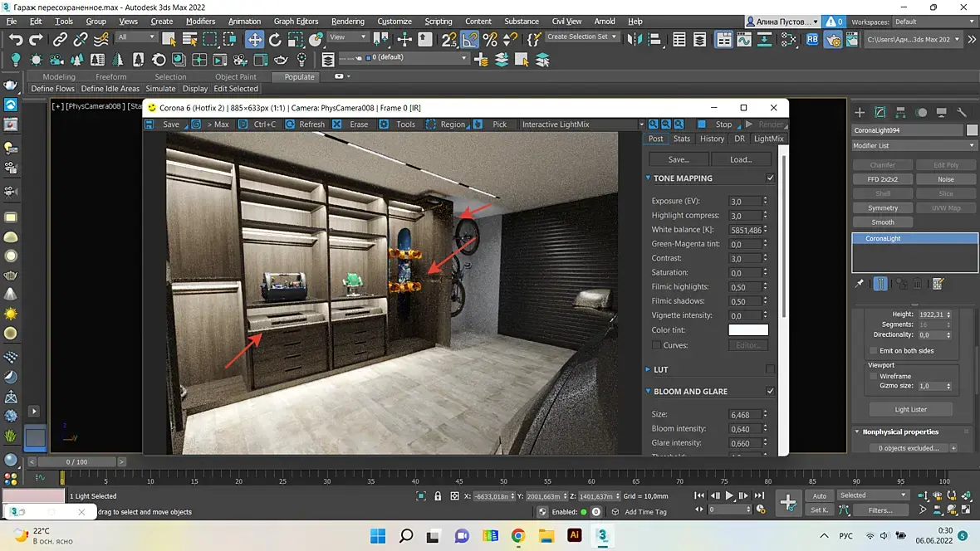
Task: Click the Undo arrow in main toolbar
Action: tap(16, 39)
